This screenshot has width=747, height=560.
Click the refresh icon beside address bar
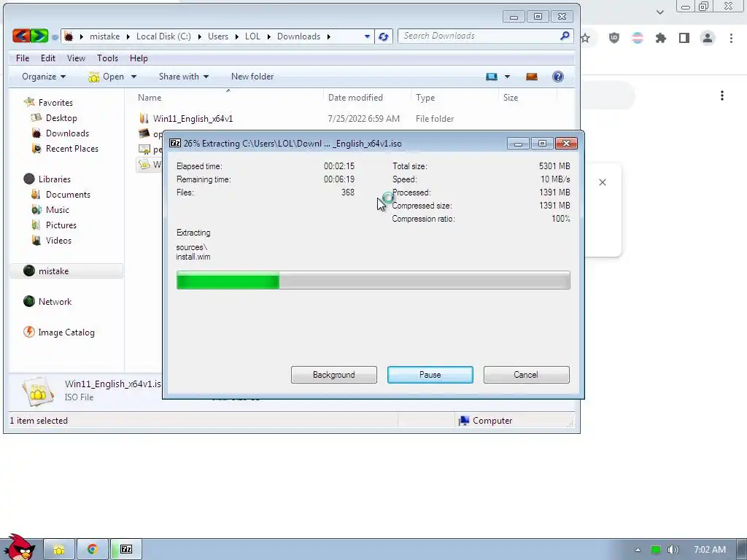pyautogui.click(x=383, y=36)
